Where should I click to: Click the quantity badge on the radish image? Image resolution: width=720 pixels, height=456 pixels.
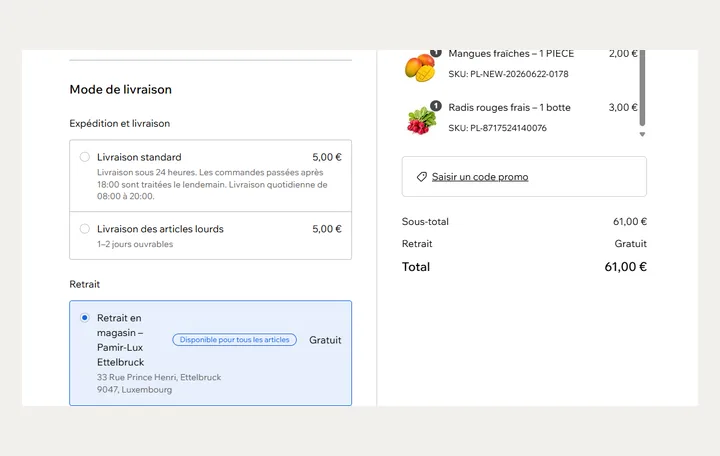(x=435, y=106)
